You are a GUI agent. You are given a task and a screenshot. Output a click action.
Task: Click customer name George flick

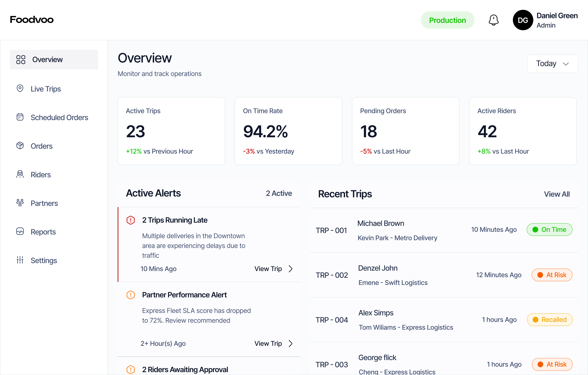click(378, 357)
